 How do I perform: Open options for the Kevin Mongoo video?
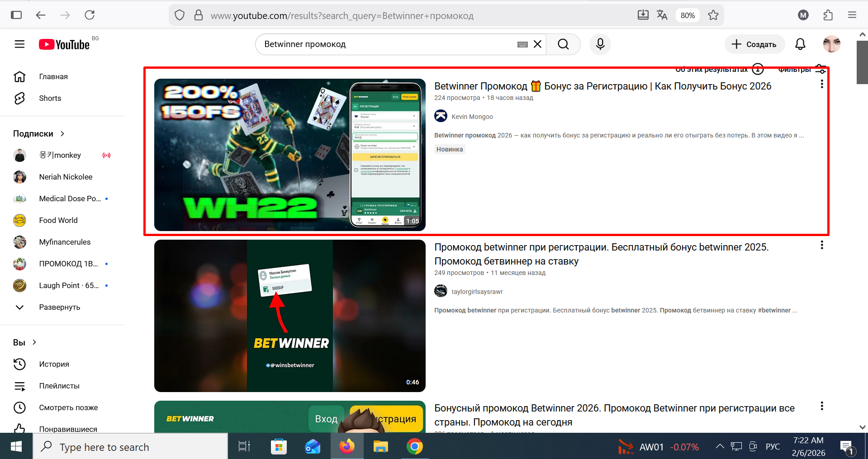821,84
